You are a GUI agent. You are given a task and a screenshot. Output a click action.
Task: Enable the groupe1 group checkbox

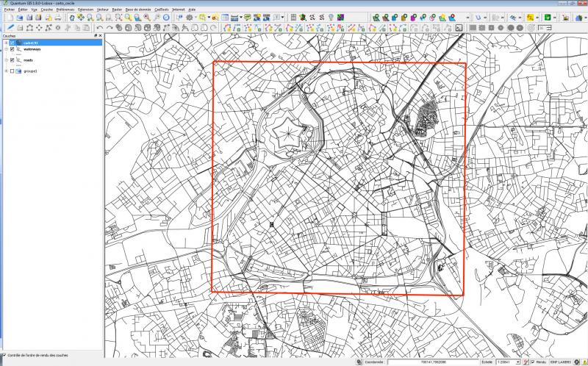coord(12,71)
